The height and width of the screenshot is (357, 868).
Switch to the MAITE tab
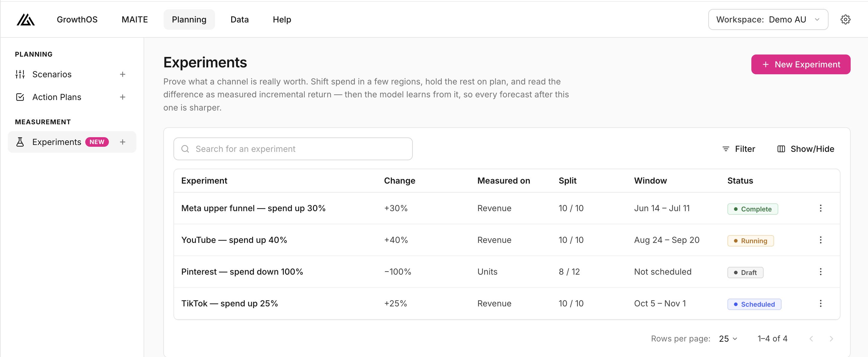tap(135, 19)
